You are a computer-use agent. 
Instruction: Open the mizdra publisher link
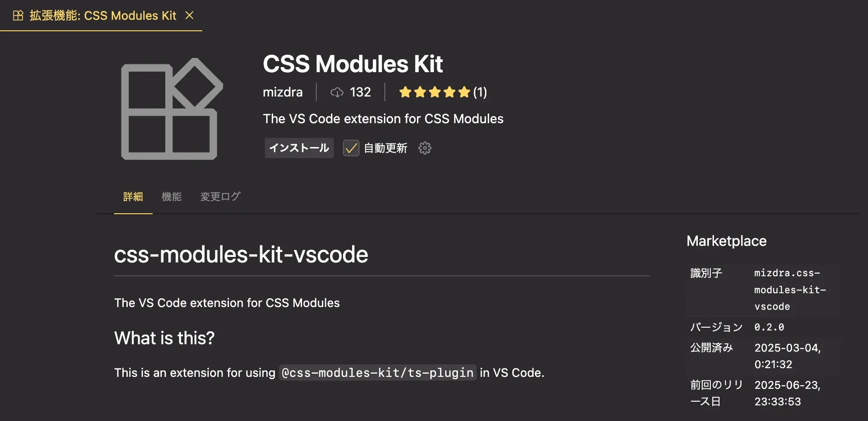(x=282, y=92)
